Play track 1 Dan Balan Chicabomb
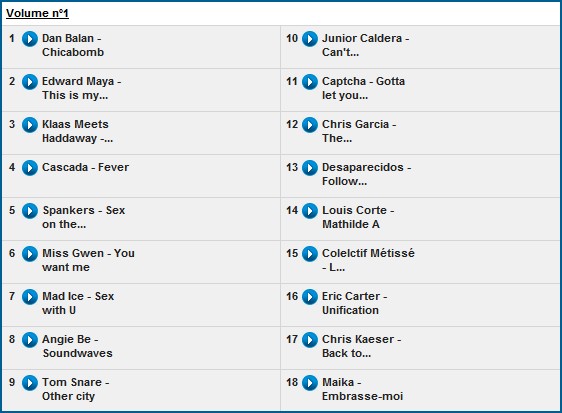 point(30,39)
